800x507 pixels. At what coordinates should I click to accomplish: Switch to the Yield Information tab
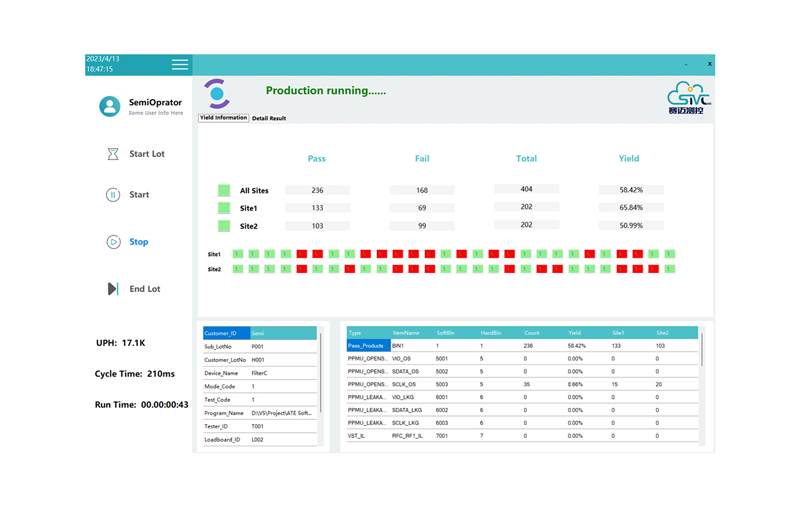(223, 118)
